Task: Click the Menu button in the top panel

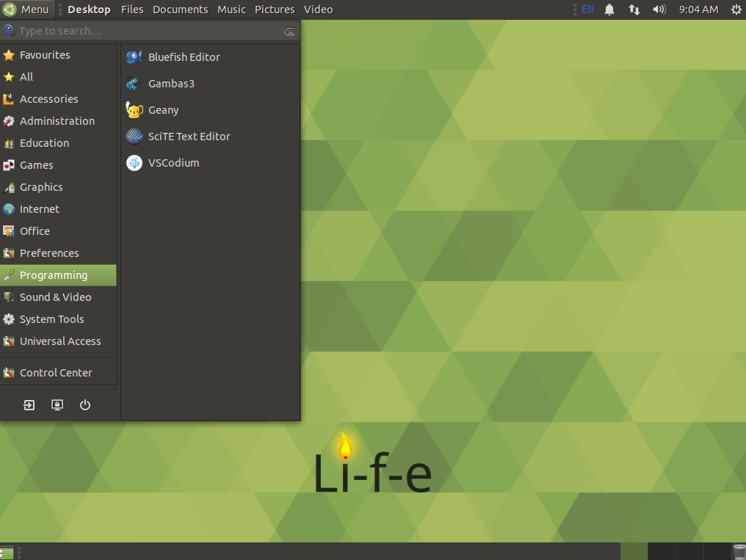Action: coord(26,10)
